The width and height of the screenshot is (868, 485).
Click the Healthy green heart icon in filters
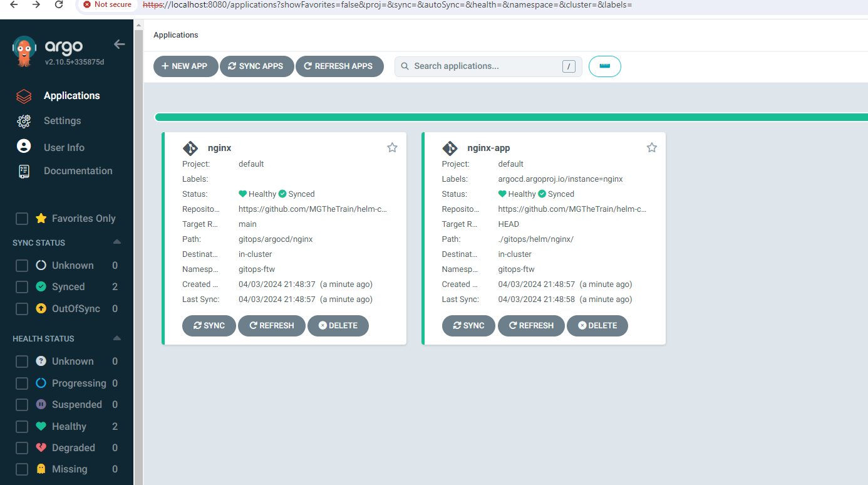point(41,427)
